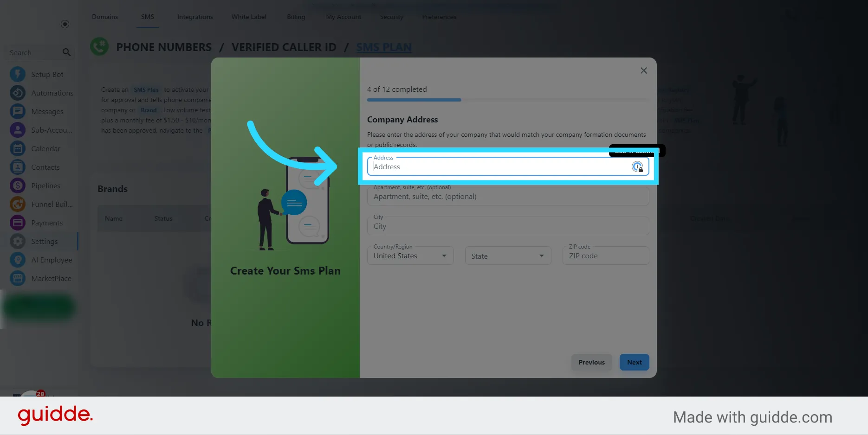The width and height of the screenshot is (868, 435).
Task: Focus the Apartment, suite, etc. field
Action: (508, 196)
